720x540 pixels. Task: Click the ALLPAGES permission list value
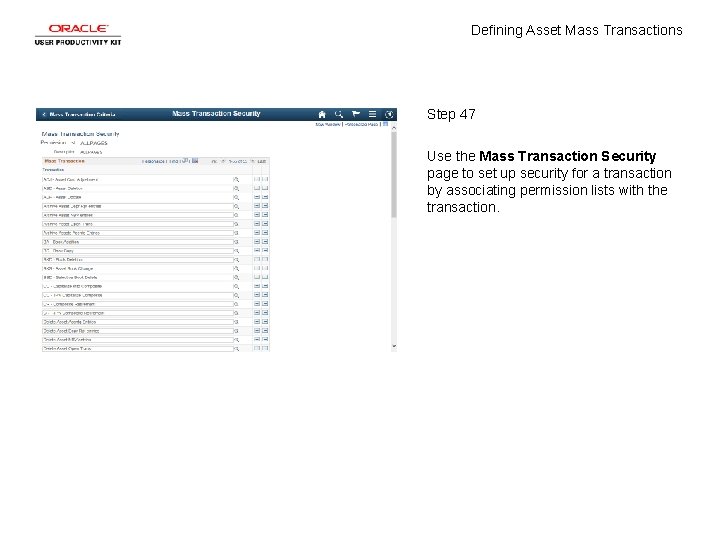pos(94,143)
